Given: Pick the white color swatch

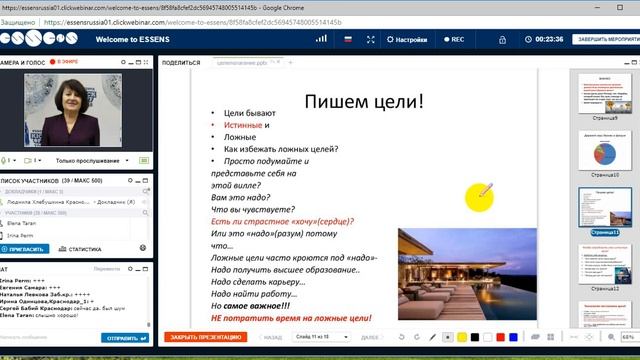Looking at the screenshot, I should click(488, 337).
